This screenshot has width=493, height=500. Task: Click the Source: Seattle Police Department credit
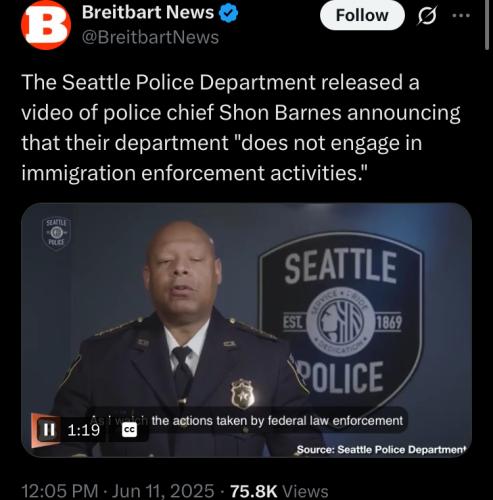coord(380,450)
